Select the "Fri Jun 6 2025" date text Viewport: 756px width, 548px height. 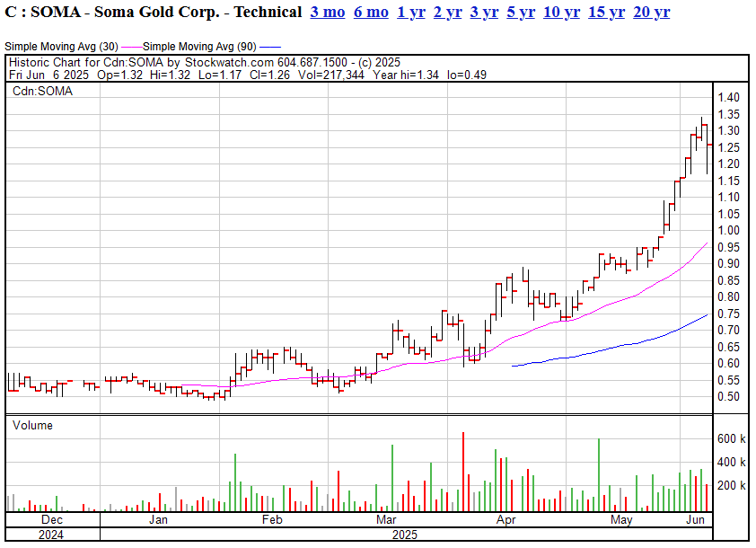click(x=48, y=75)
